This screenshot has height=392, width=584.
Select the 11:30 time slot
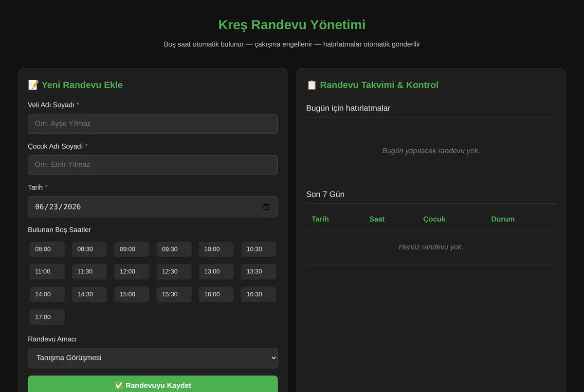(x=89, y=271)
